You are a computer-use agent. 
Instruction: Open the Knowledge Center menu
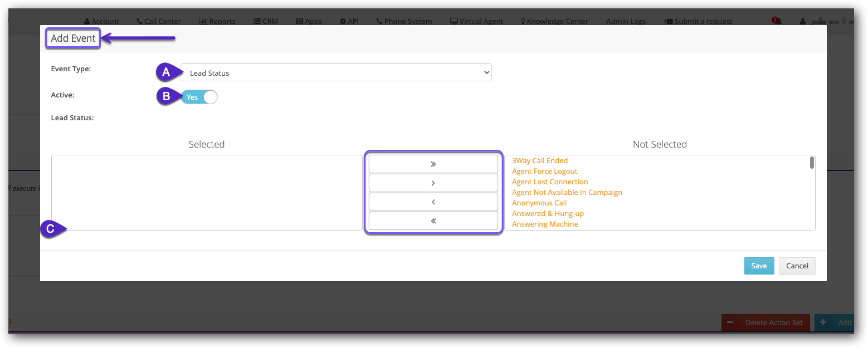click(x=554, y=21)
